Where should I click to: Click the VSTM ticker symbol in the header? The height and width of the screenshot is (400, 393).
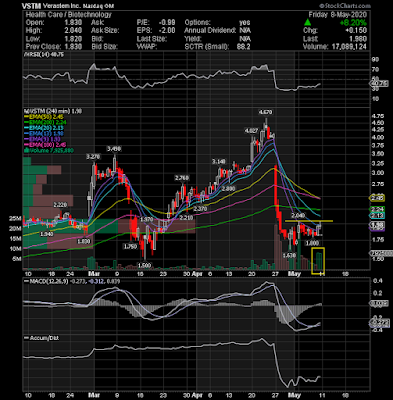pos(31,6)
